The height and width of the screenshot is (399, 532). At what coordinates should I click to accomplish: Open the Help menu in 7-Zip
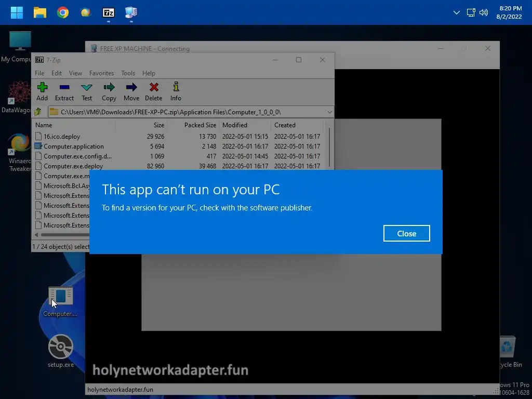tap(149, 73)
